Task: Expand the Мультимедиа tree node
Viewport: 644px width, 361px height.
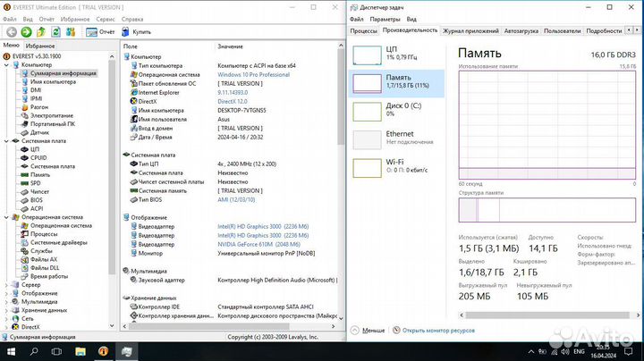Action: click(x=6, y=301)
